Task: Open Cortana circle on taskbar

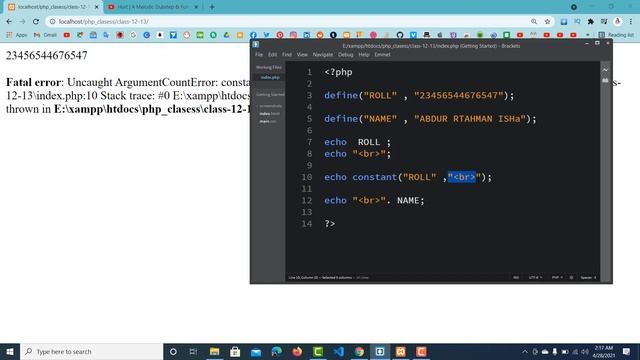Action: pyautogui.click(x=173, y=351)
